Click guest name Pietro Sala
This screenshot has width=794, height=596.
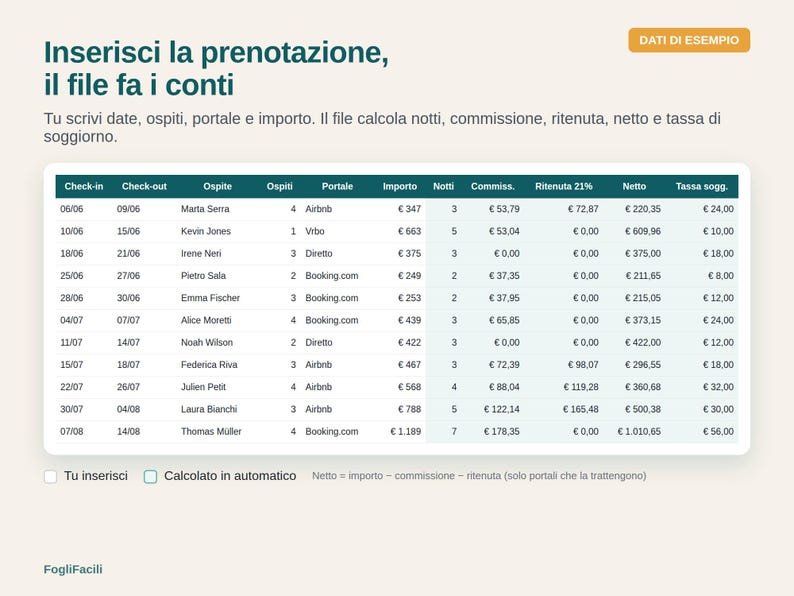click(x=203, y=275)
